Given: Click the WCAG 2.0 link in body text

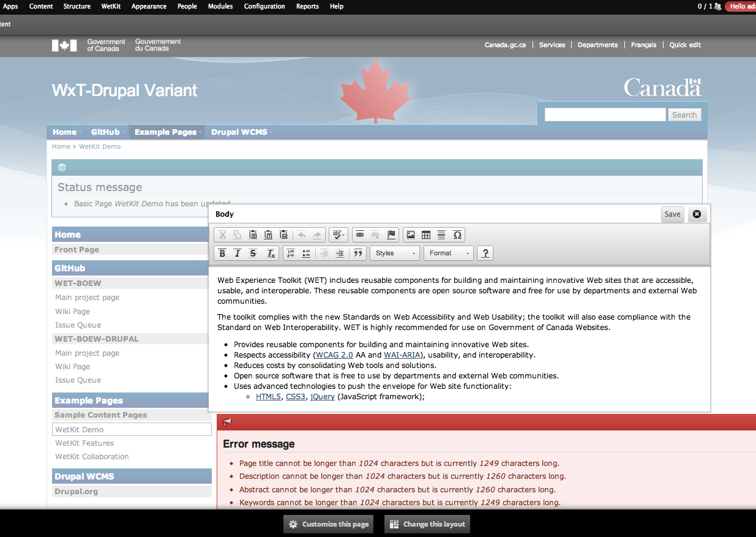Looking at the screenshot, I should tap(334, 355).
